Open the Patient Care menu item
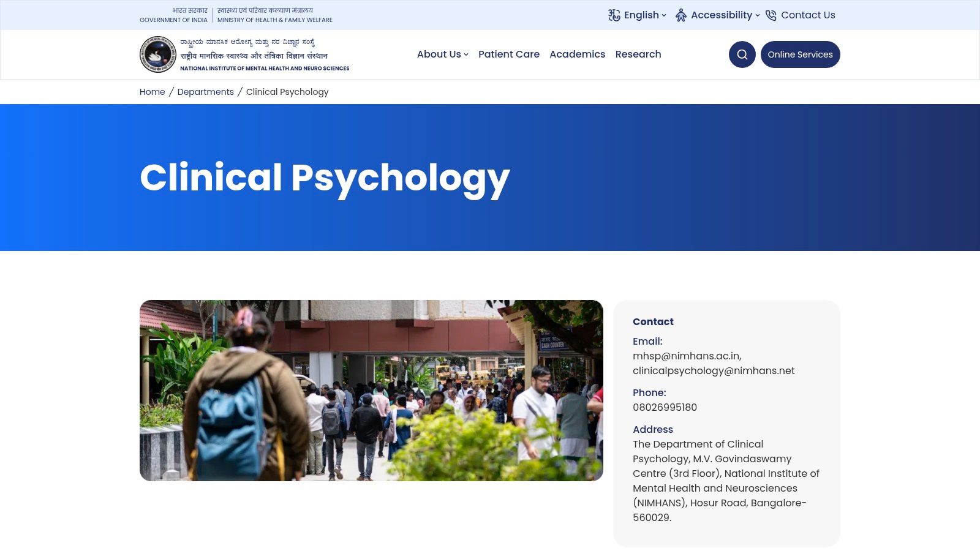 click(509, 54)
